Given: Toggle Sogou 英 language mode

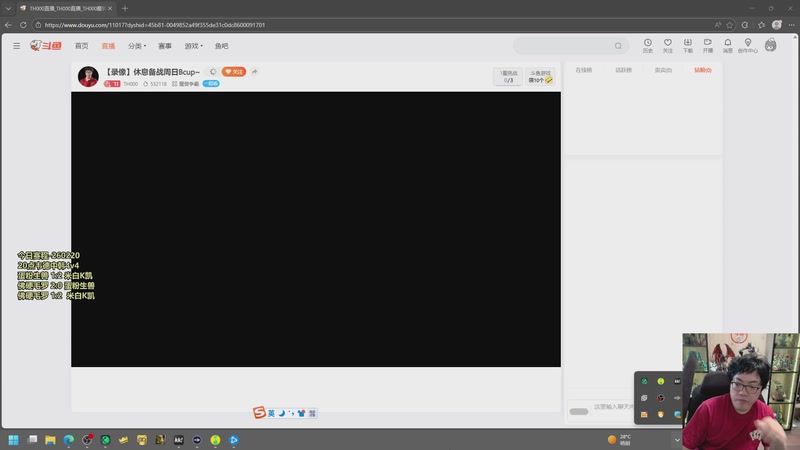Looking at the screenshot, I should click(271, 413).
